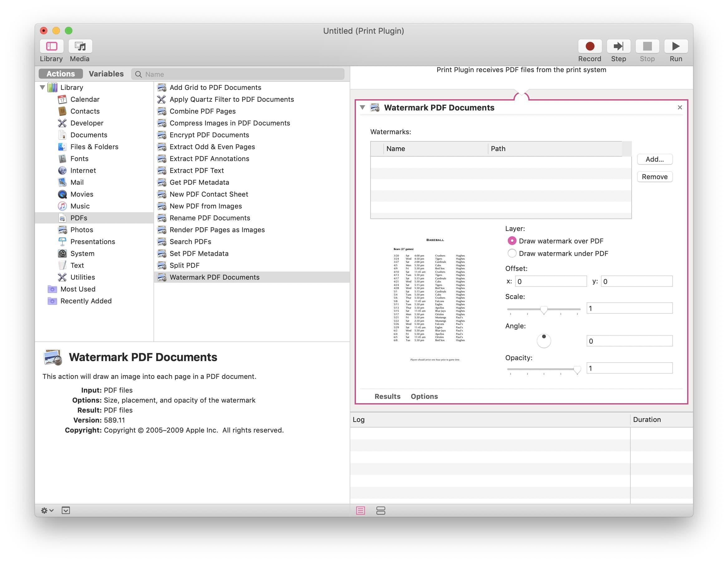
Task: Adjust the Opacity slider handle
Action: point(577,370)
